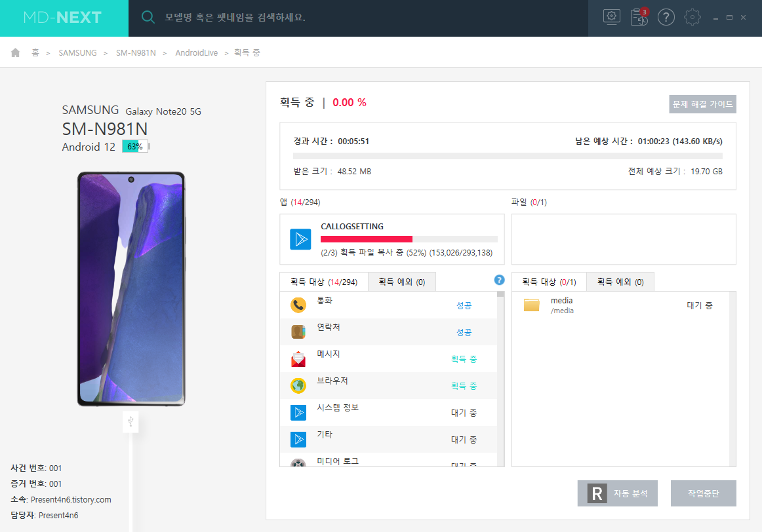This screenshot has height=532, width=762.
Task: Select the 연락처 row label
Action: coord(329,327)
